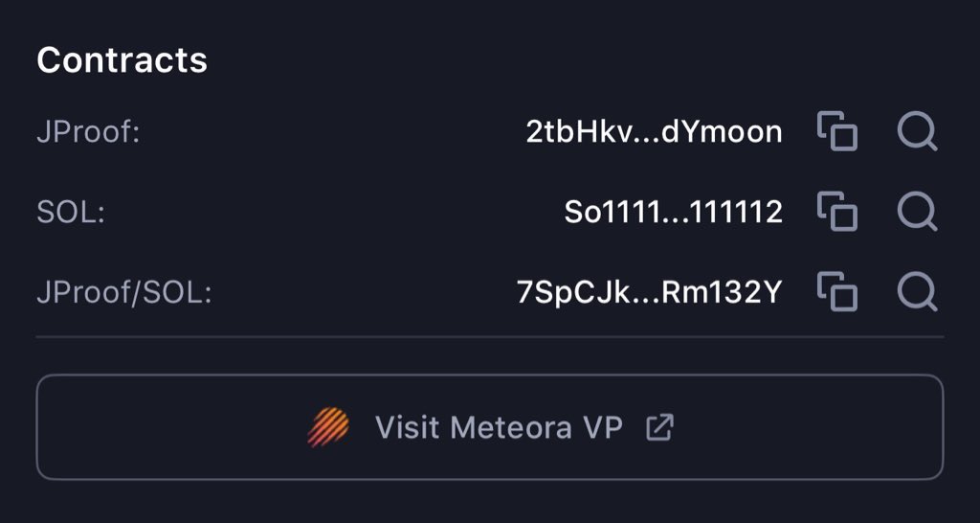Copy the JProof contract address
Screen dimensions: 980x523
(837, 131)
